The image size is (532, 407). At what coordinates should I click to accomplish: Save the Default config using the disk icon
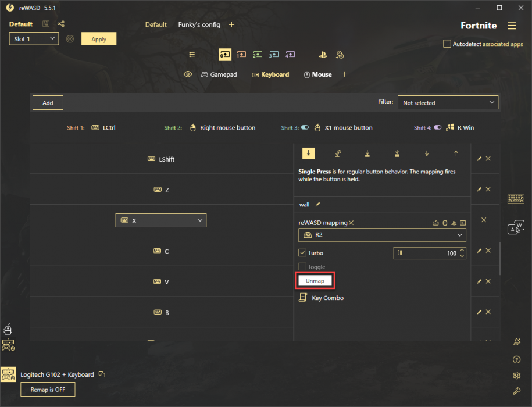tap(46, 24)
